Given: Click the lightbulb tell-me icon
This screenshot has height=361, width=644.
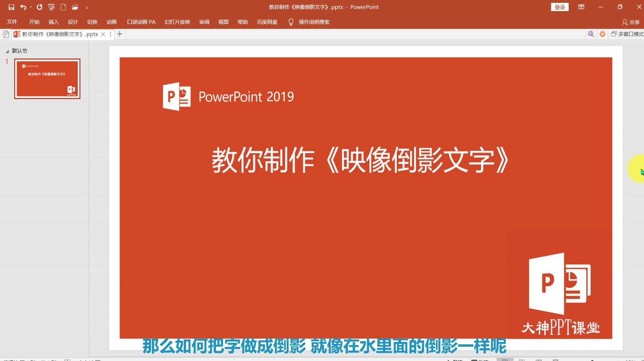Looking at the screenshot, I should (291, 22).
